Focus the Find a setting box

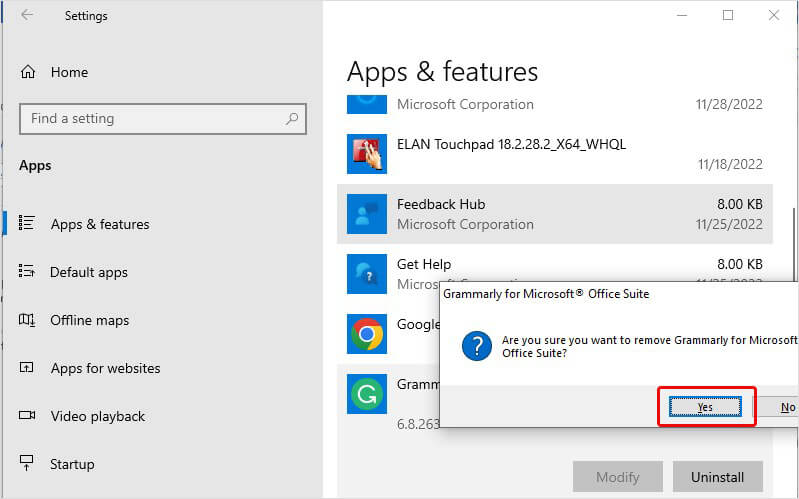[163, 119]
